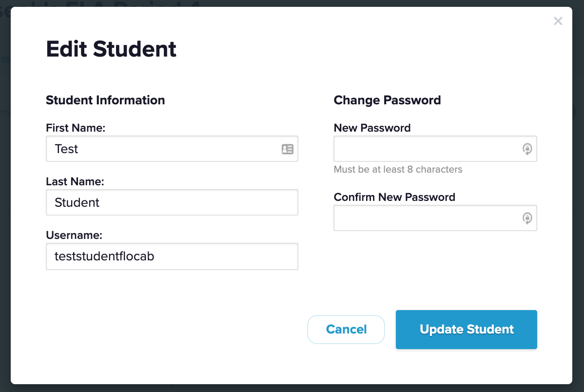Close the Edit Student dialog with the X
The width and height of the screenshot is (584, 392).
(x=558, y=21)
